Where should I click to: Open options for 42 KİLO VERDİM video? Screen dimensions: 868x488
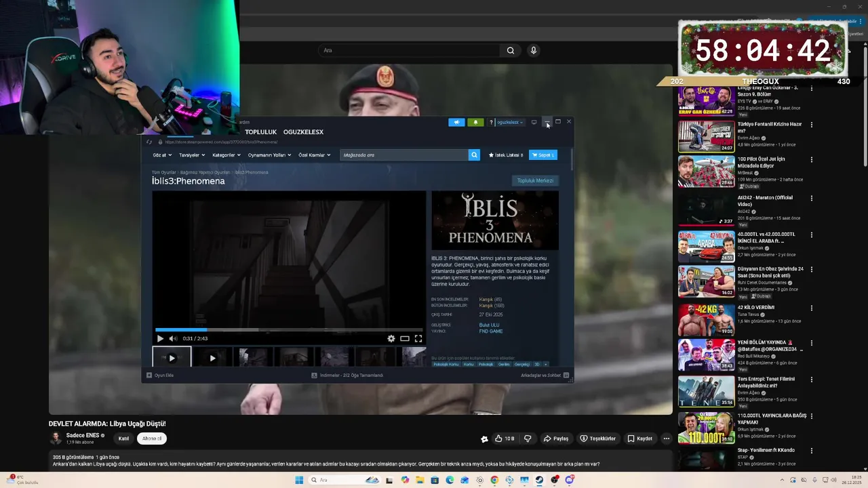pos(811,308)
